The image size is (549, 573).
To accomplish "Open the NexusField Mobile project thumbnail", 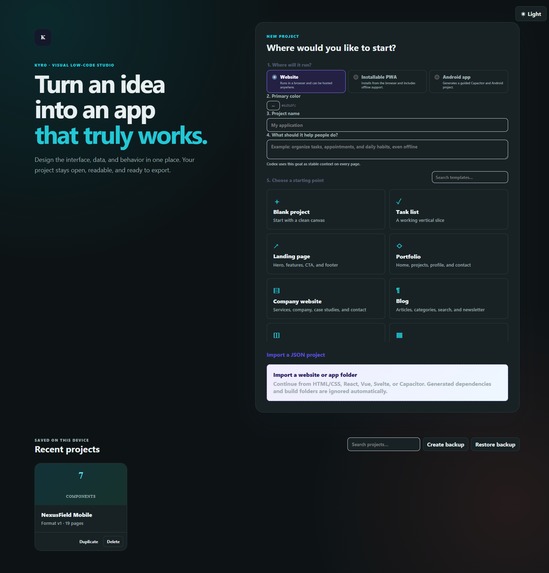I will [81, 485].
